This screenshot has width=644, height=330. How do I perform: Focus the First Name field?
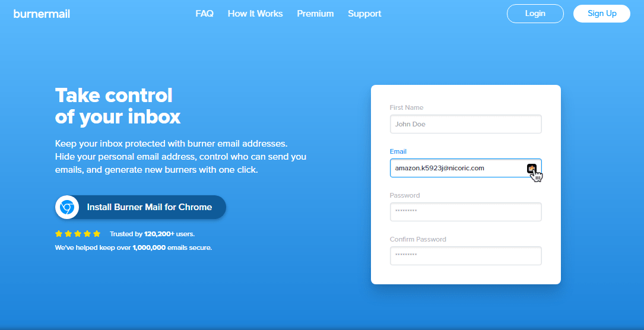click(x=466, y=124)
